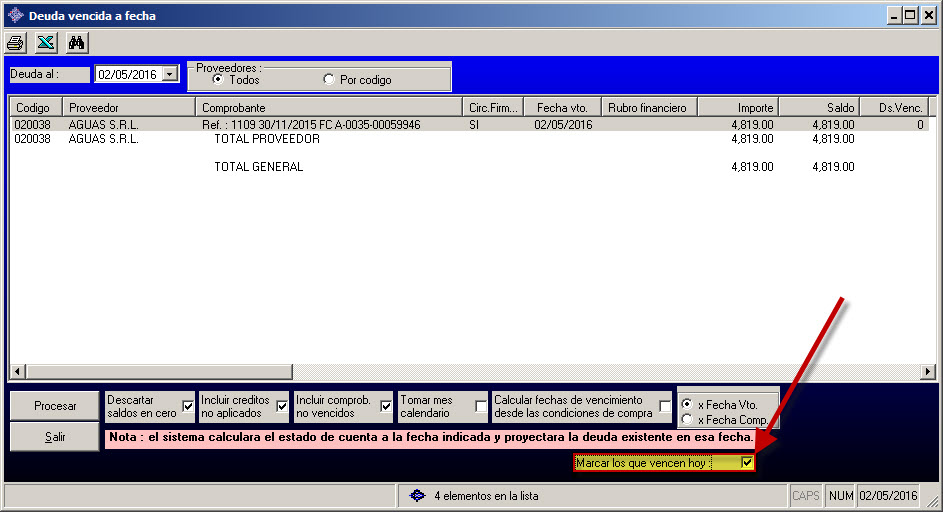The width and height of the screenshot is (943, 512).
Task: Sort by the 'Proveedor' column header
Action: (x=128, y=107)
